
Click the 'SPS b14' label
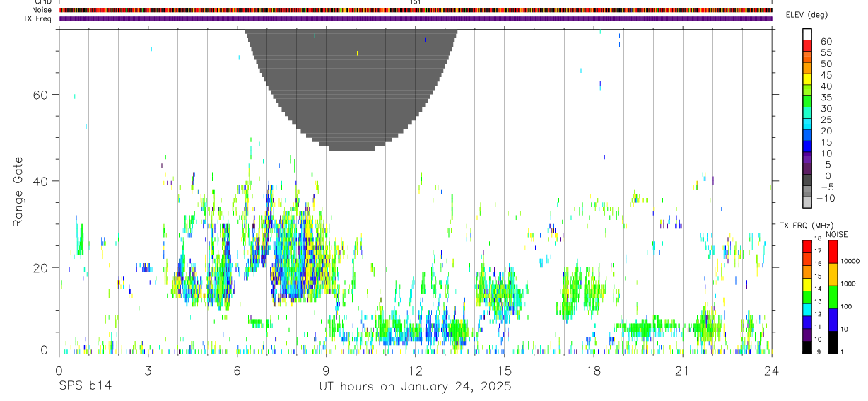pyautogui.click(x=85, y=387)
